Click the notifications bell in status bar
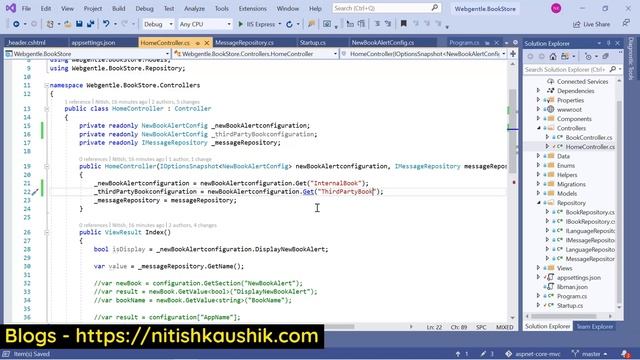Image resolution: width=640 pixels, height=360 pixels. [625, 353]
